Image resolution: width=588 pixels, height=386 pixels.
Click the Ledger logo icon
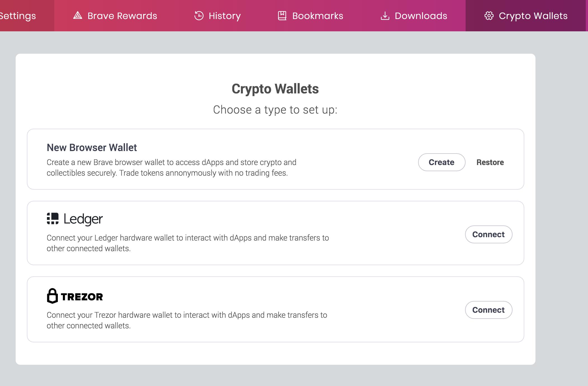point(53,218)
